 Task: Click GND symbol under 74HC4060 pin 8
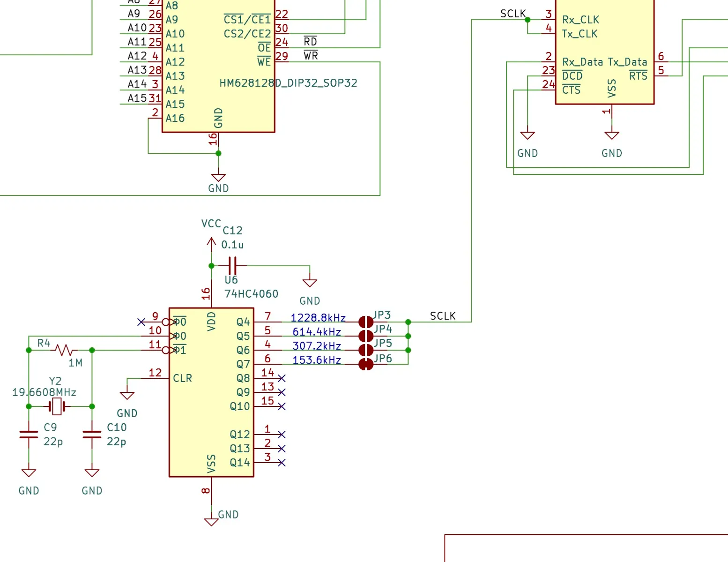211,522
